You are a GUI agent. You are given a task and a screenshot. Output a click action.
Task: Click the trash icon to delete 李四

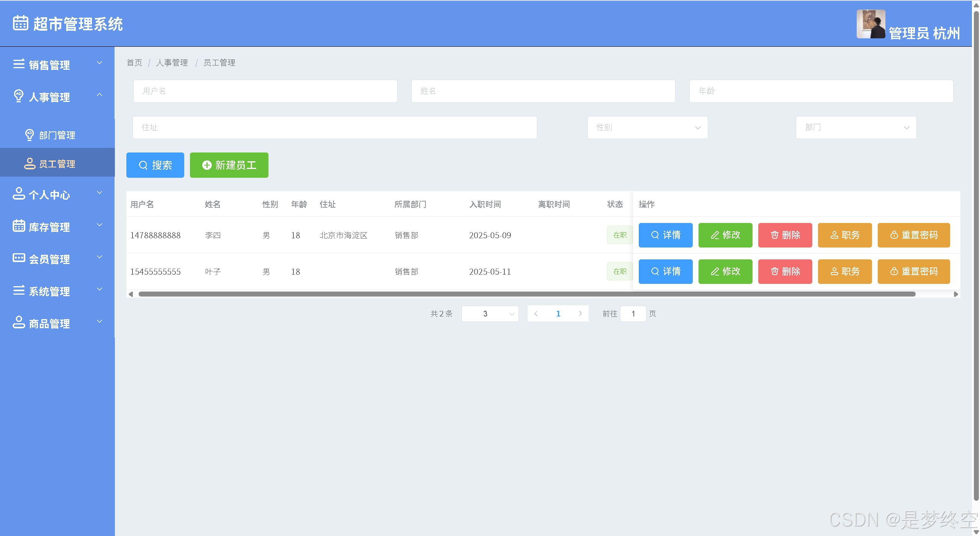[x=774, y=235]
